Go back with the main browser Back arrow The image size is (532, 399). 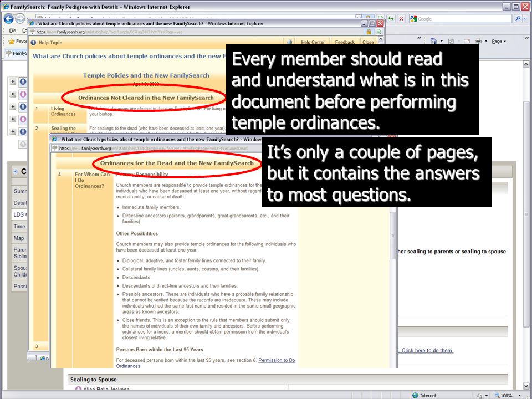pyautogui.click(x=8, y=19)
